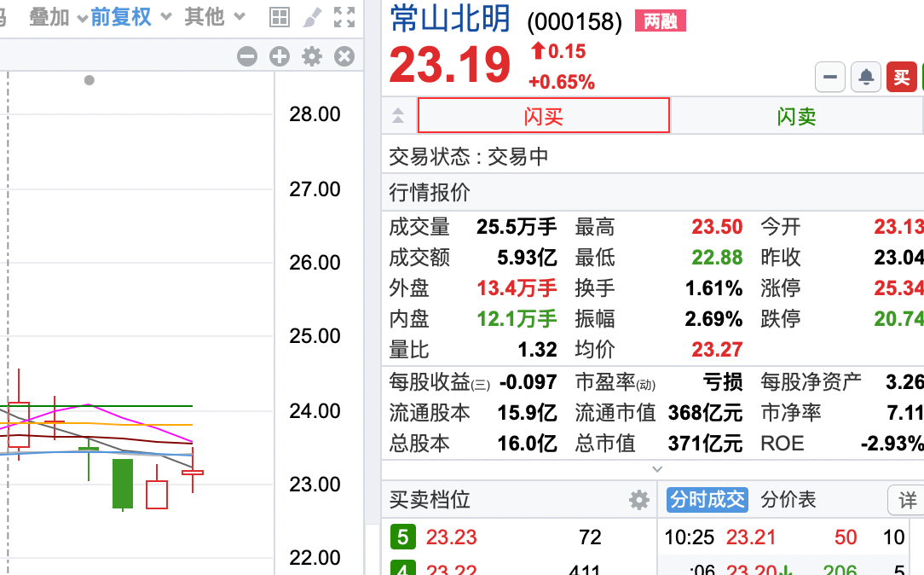Click the 10:25 trade row price 23.21
Screen dimensions: 924x575
751,537
